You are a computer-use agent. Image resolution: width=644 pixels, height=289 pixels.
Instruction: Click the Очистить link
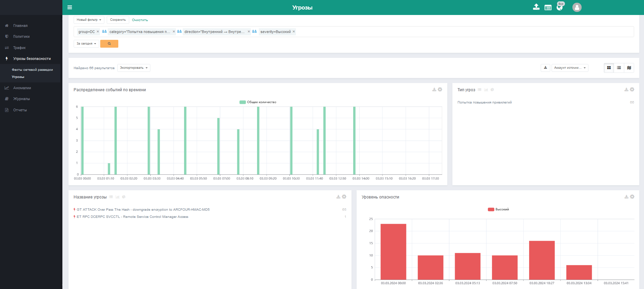coord(140,20)
